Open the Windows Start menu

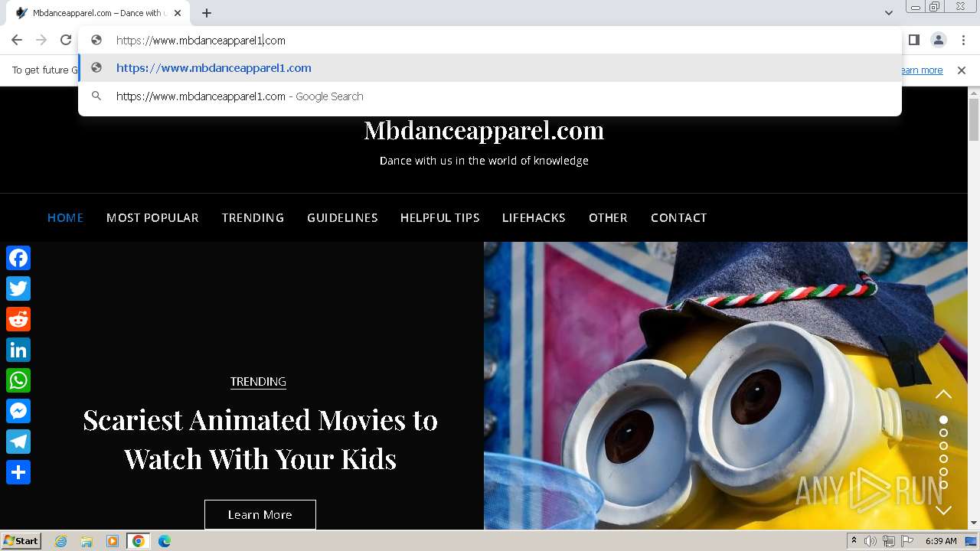21,541
